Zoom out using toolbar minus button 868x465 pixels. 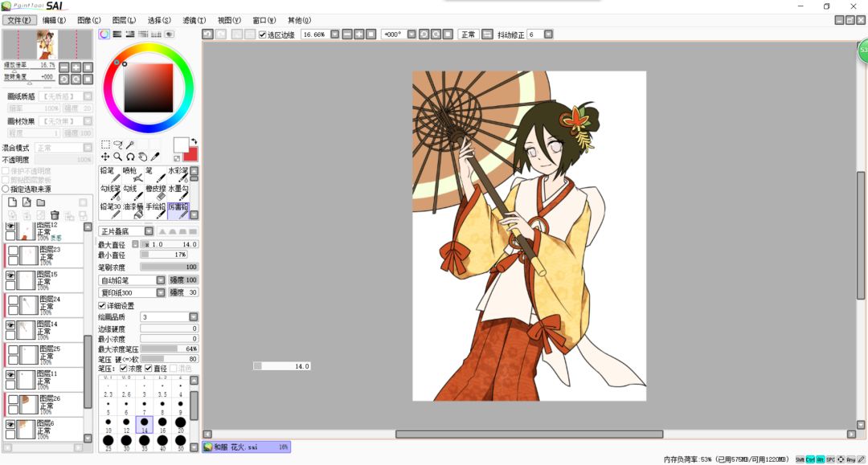(x=347, y=35)
